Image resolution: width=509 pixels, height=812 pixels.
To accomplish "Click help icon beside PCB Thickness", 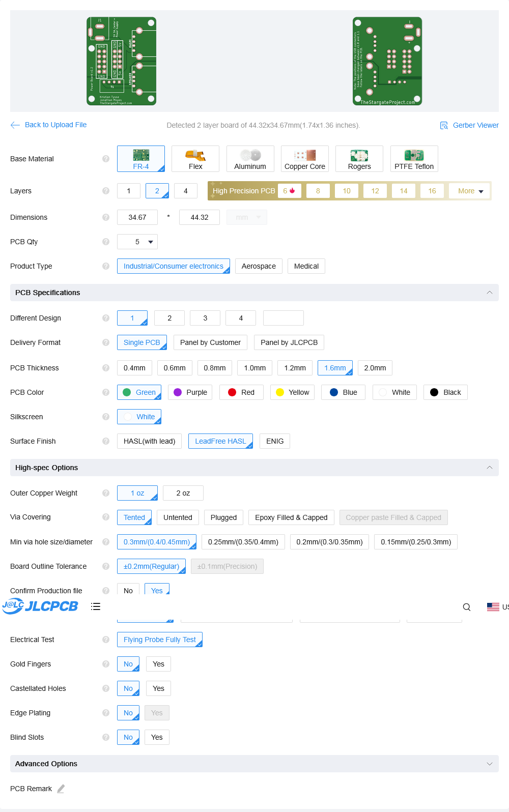I will tap(106, 368).
